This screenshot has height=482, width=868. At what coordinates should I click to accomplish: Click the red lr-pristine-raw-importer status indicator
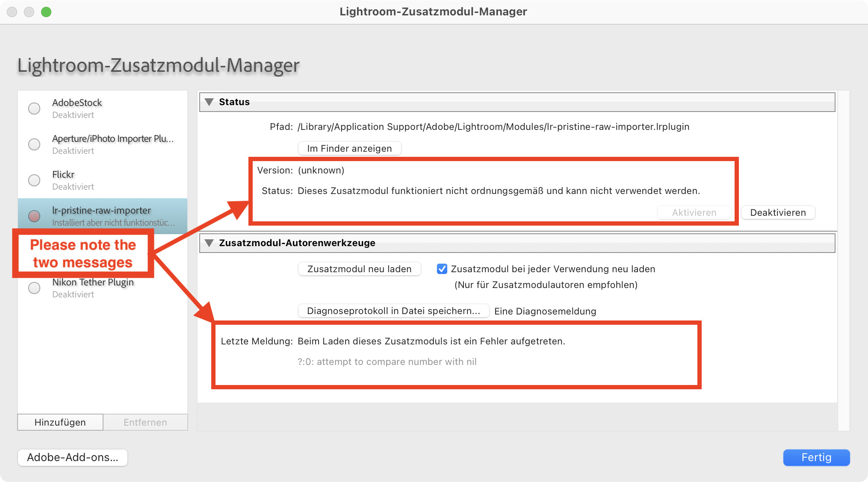34,216
